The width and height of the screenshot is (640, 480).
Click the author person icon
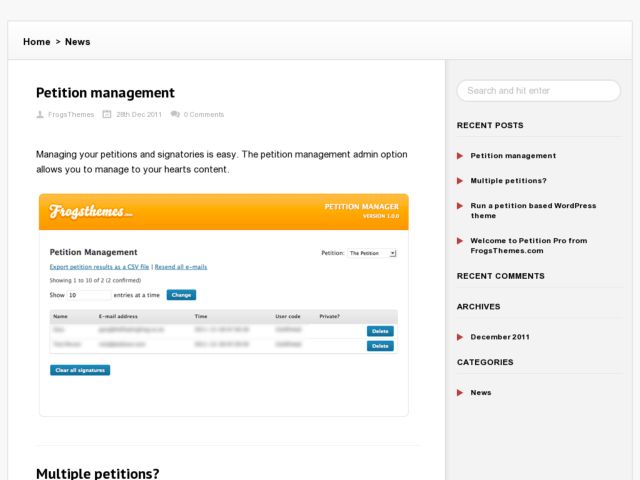(40, 114)
